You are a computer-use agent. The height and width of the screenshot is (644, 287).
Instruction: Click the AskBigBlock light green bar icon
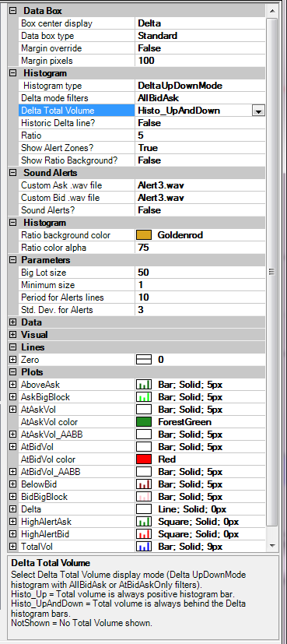pos(144,397)
